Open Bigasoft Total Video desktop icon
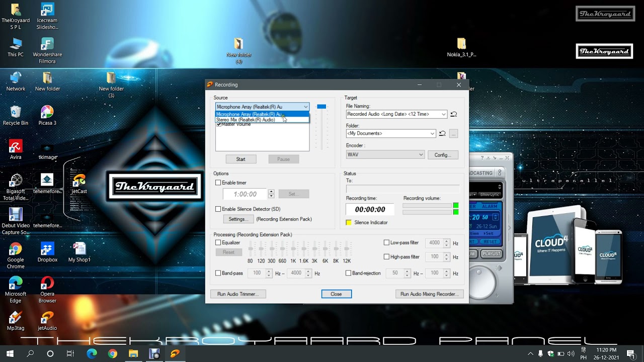The width and height of the screenshot is (644, 362). click(16, 187)
